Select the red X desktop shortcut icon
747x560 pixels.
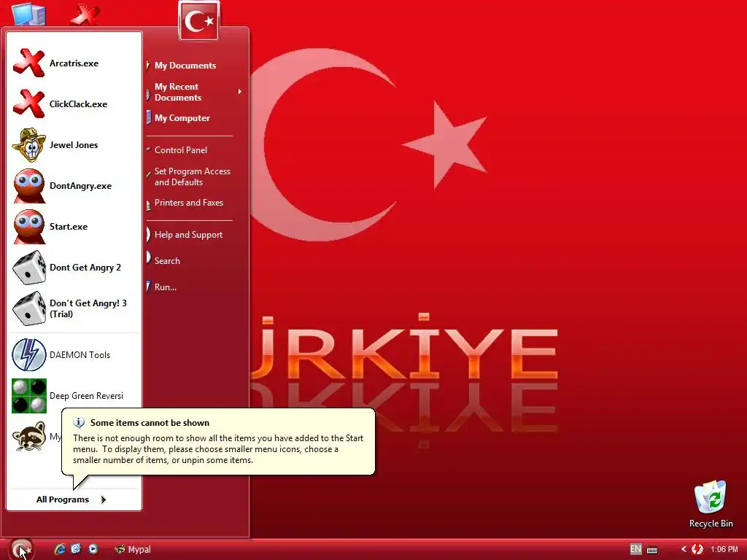[x=85, y=15]
